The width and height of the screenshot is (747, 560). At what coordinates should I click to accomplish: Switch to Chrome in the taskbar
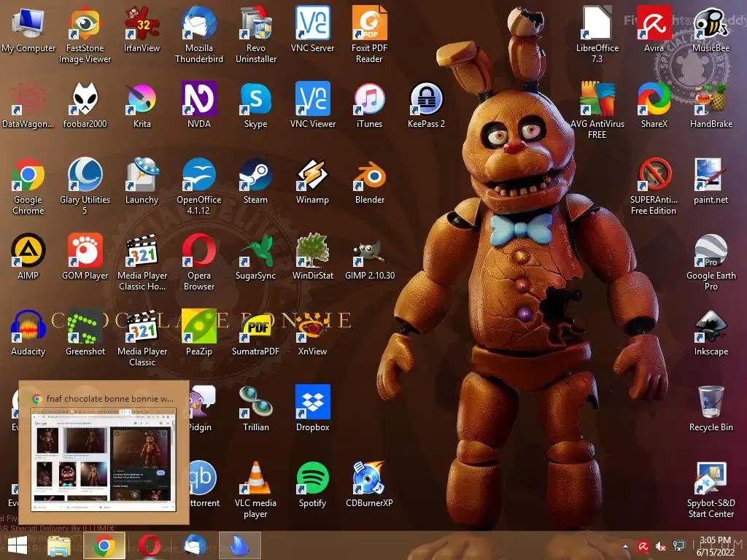tap(104, 545)
